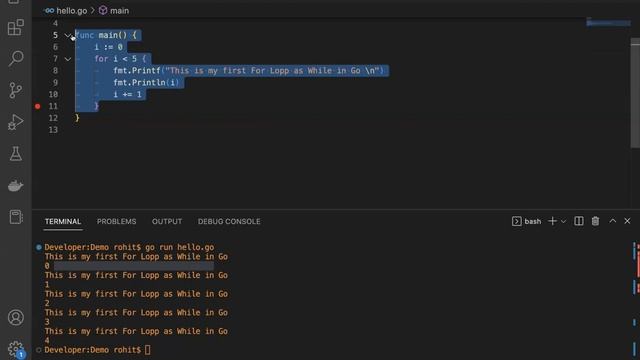The image size is (640, 360).
Task: Switch to the TERMINAL tab
Action: (63, 221)
